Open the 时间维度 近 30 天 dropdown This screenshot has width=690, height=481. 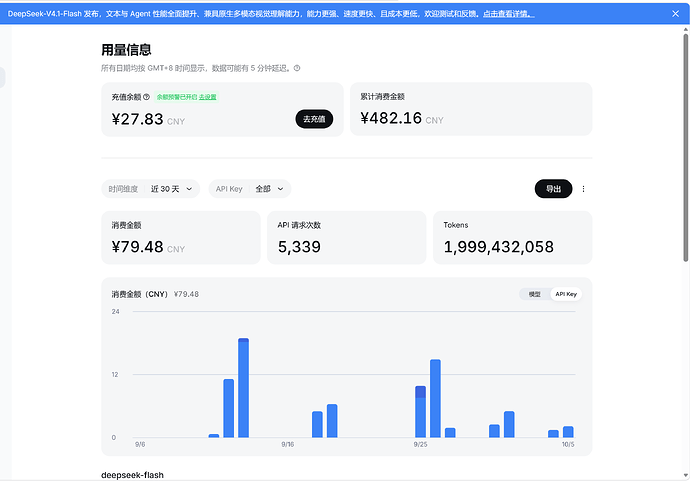tap(150, 189)
